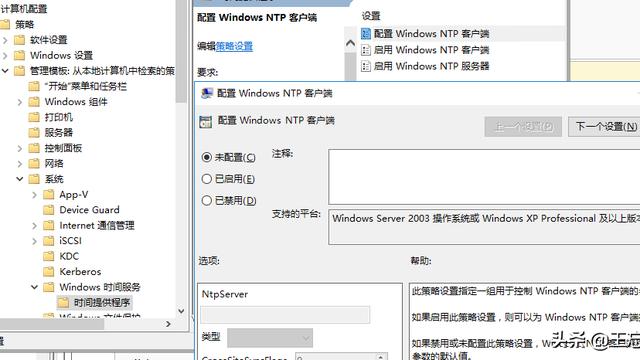Open 启用 Windows NTP 客户端 setting
The height and width of the screenshot is (360, 640).
click(x=431, y=50)
